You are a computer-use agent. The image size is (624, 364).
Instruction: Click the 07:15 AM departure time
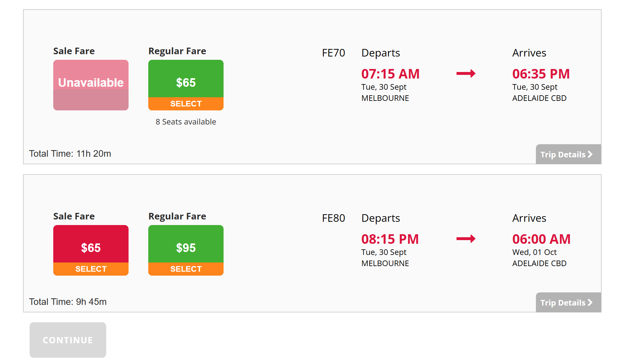tap(390, 74)
